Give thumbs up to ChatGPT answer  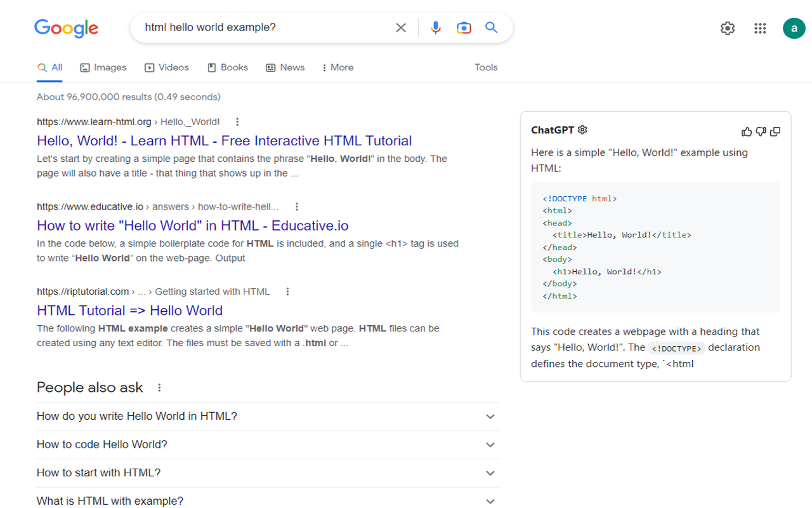(x=747, y=131)
